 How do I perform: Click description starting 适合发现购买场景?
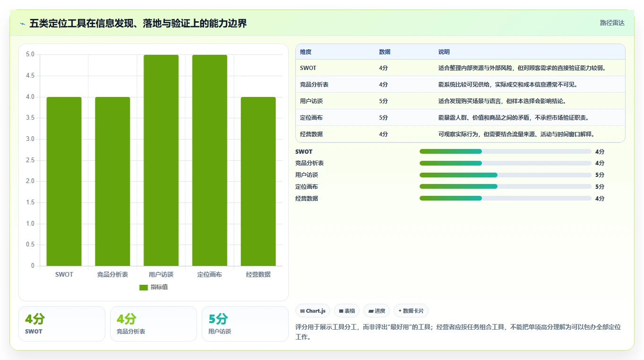[x=502, y=101]
